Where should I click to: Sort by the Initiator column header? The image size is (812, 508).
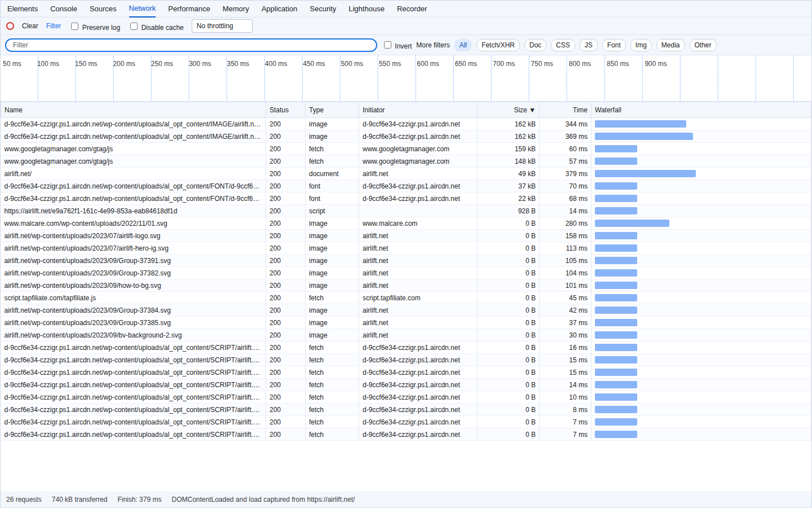pyautogui.click(x=418, y=110)
